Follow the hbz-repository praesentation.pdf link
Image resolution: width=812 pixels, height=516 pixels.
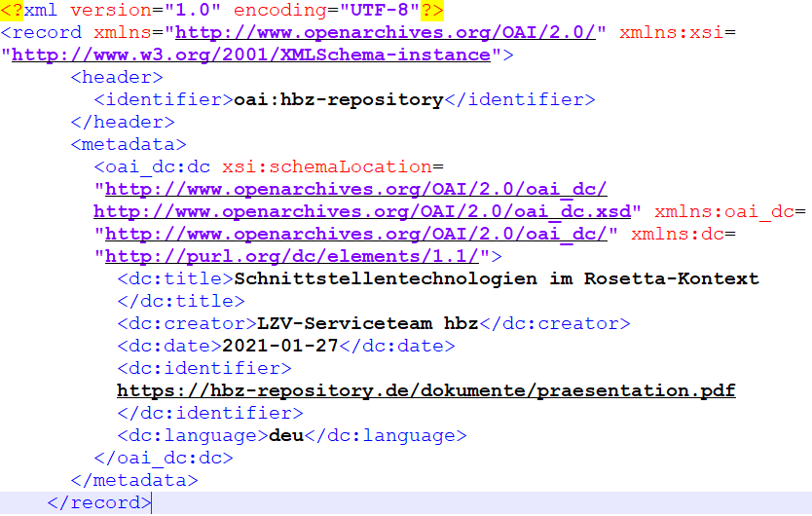425,390
